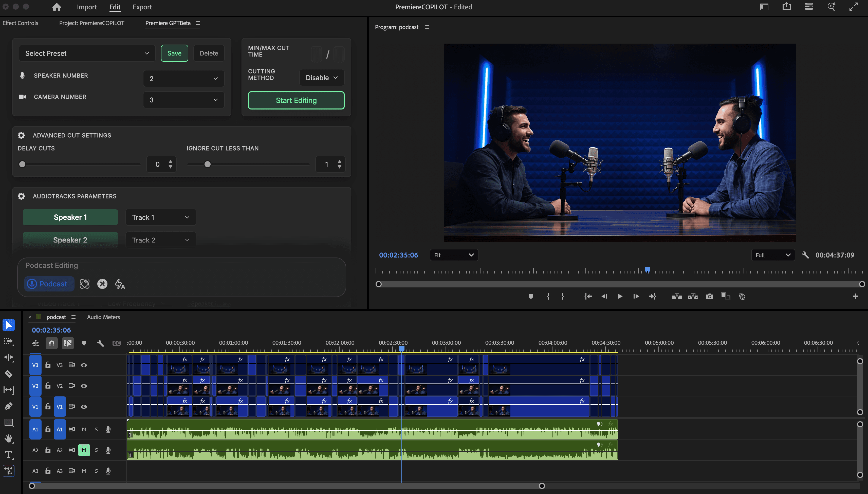Enable Snap in the timeline
Screen dimensions: 868x494
pos(51,343)
